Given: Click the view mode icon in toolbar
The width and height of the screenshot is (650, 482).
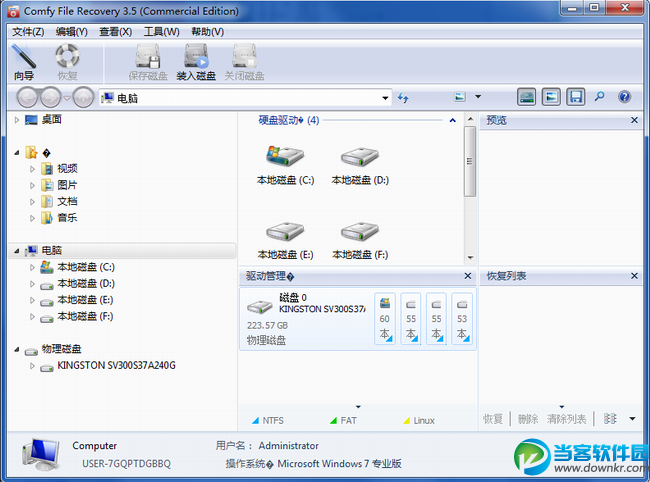Looking at the screenshot, I should coord(460,97).
